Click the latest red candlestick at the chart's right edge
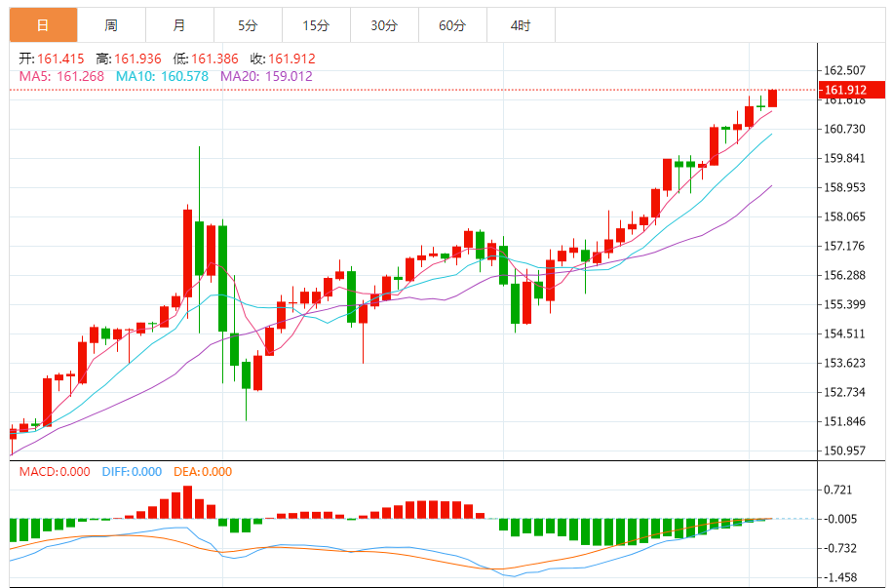 pos(772,98)
